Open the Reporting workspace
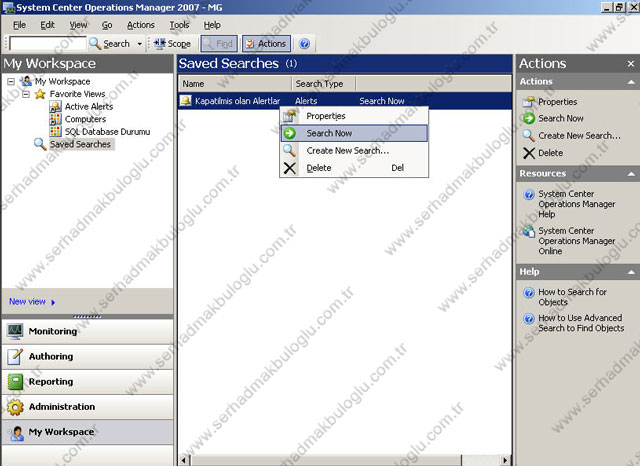The image size is (640, 466). click(x=87, y=382)
